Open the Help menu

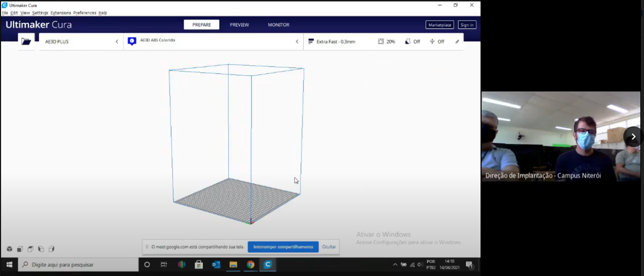point(103,12)
